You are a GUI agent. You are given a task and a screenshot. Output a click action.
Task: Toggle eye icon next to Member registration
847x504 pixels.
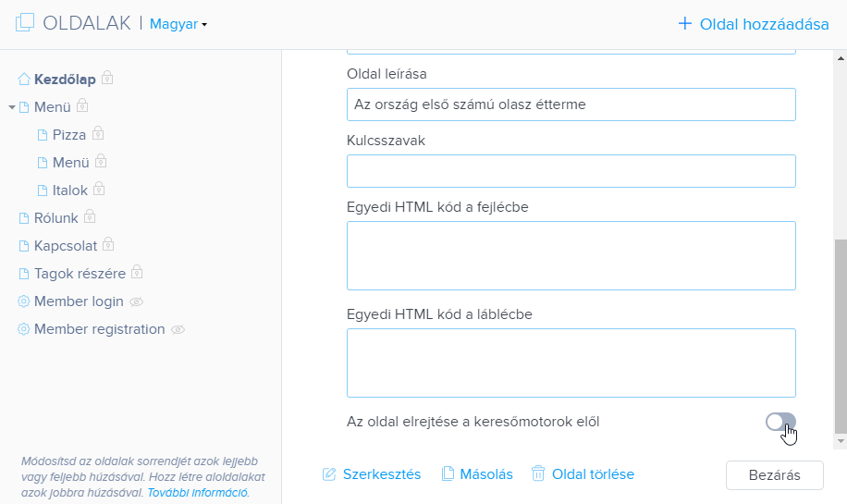point(178,329)
